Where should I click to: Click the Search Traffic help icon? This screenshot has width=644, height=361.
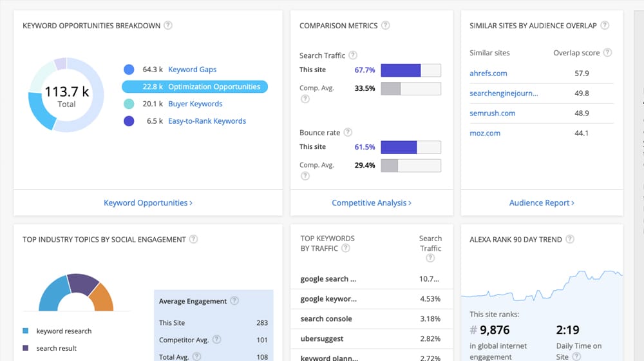pyautogui.click(x=353, y=55)
